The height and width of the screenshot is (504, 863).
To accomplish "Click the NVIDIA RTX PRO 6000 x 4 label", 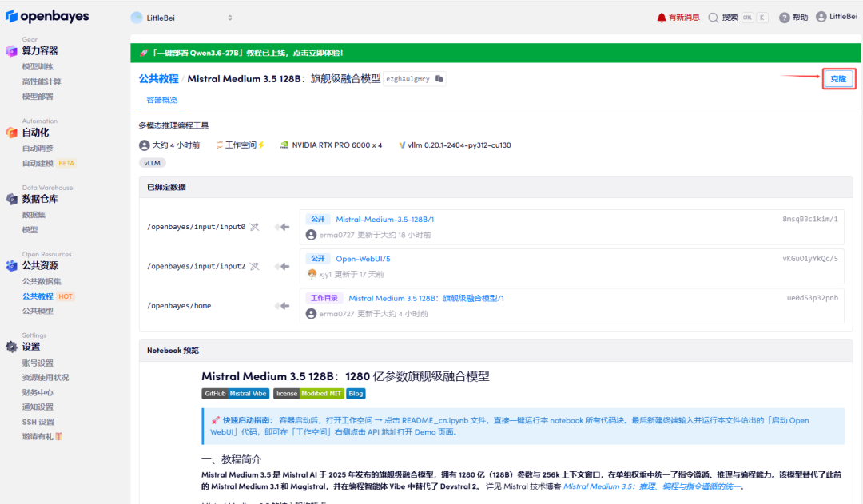I will (x=331, y=145).
